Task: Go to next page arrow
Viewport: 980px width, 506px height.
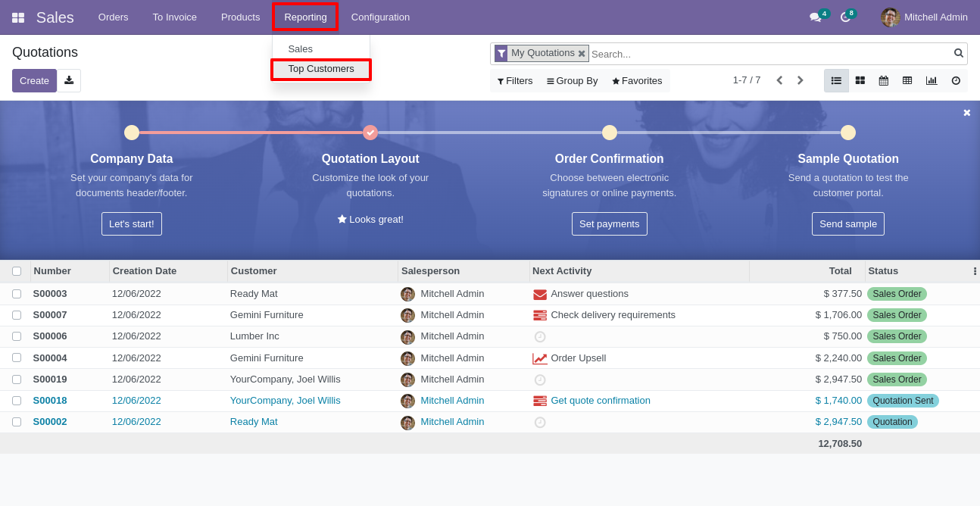Action: point(800,80)
